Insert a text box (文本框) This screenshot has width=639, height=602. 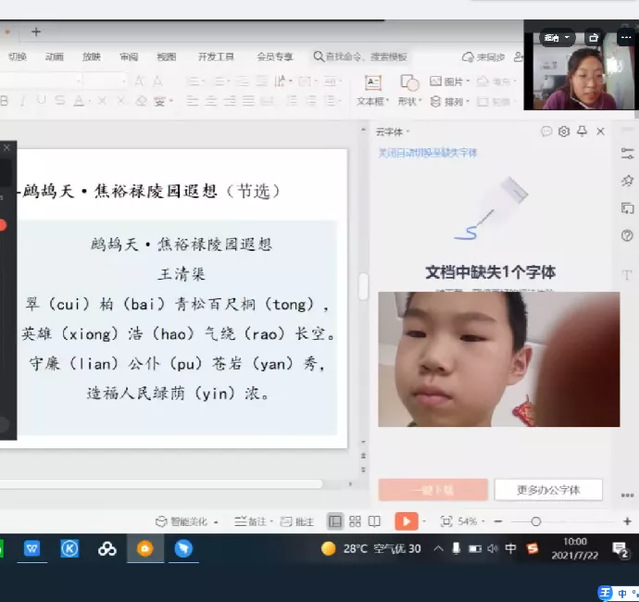click(x=372, y=90)
